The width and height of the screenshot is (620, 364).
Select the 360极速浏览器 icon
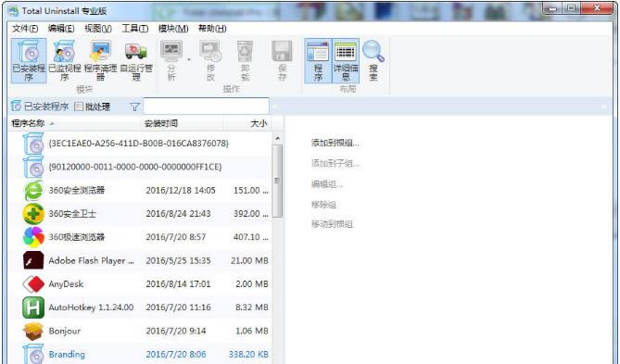(33, 237)
